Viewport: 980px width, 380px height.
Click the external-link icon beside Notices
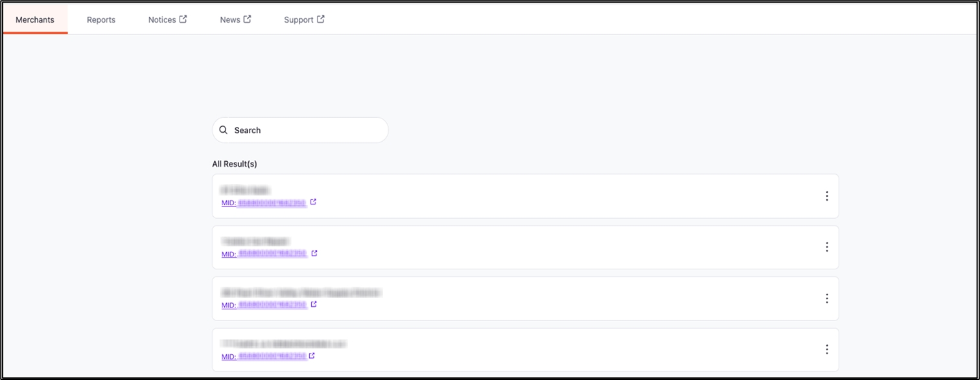[x=183, y=19]
